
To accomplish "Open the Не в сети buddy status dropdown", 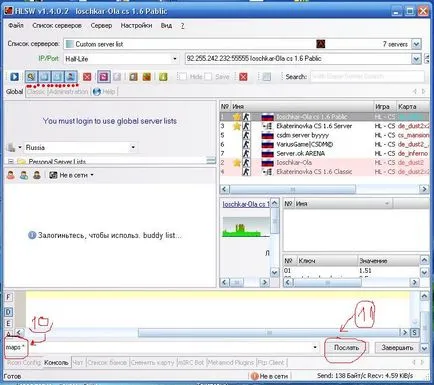I will tap(92, 175).
